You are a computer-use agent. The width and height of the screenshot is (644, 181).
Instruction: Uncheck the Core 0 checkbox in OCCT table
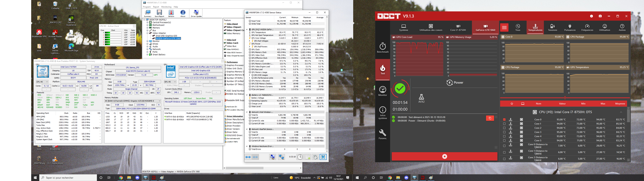click(x=504, y=119)
